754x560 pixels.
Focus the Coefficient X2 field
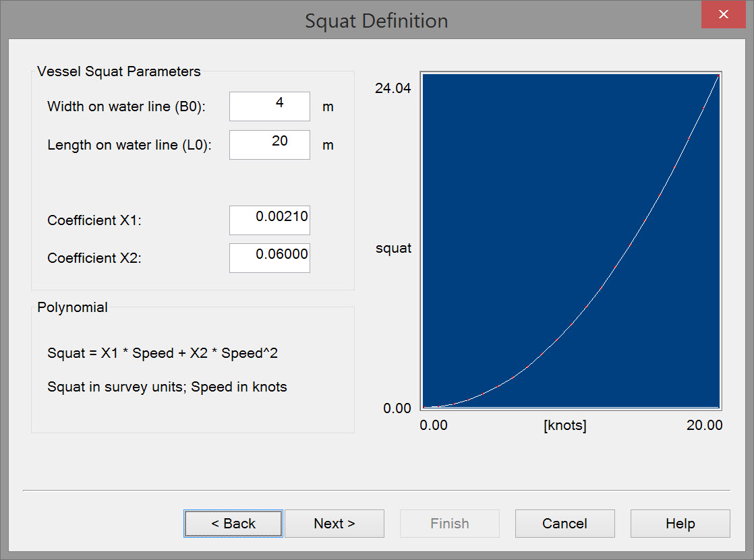270,258
